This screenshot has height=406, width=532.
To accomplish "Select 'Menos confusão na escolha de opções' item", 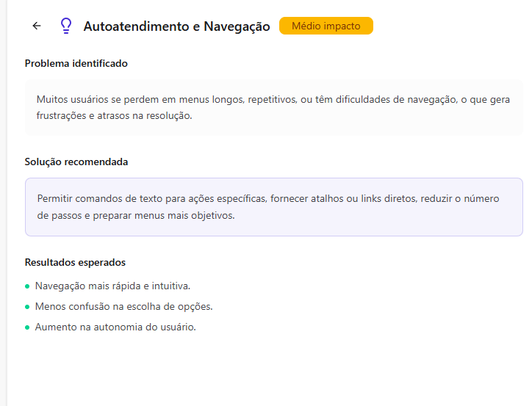I will coord(123,307).
